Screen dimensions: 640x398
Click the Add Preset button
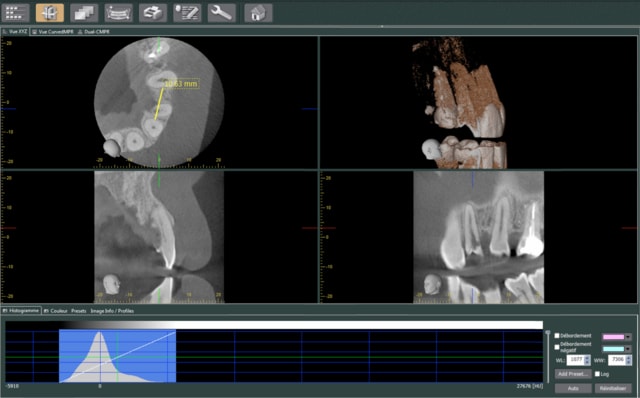point(573,374)
